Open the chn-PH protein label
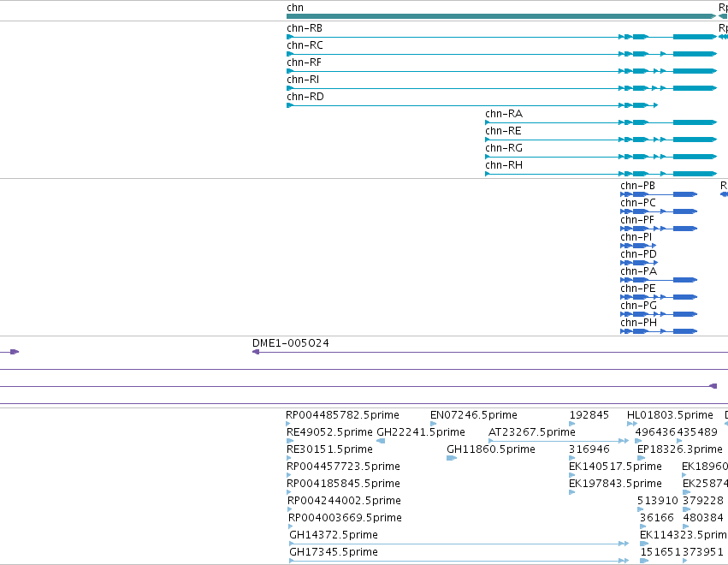This screenshot has height=565, width=728. (638, 323)
